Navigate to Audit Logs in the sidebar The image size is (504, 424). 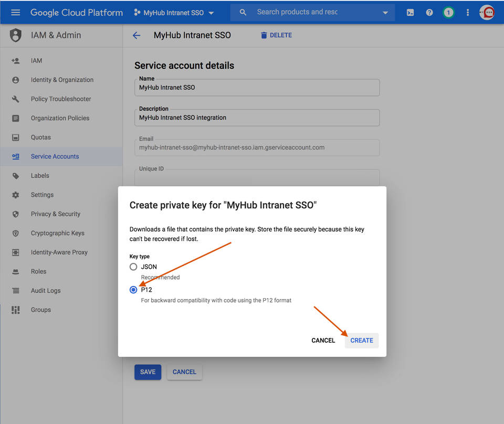[47, 290]
